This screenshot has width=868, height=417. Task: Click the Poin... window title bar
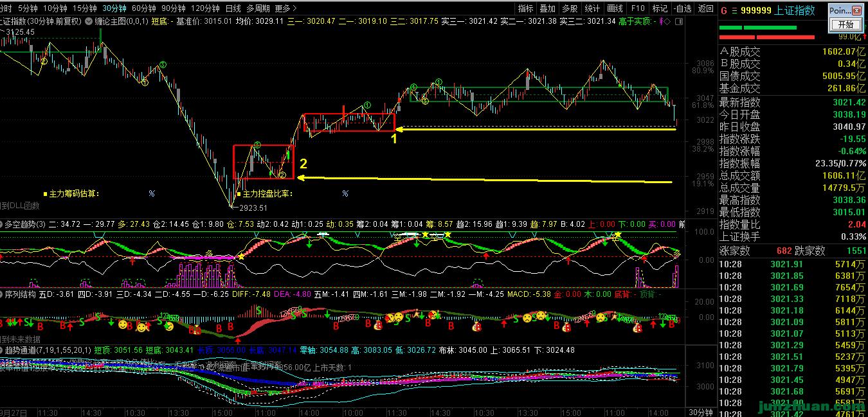pos(839,10)
